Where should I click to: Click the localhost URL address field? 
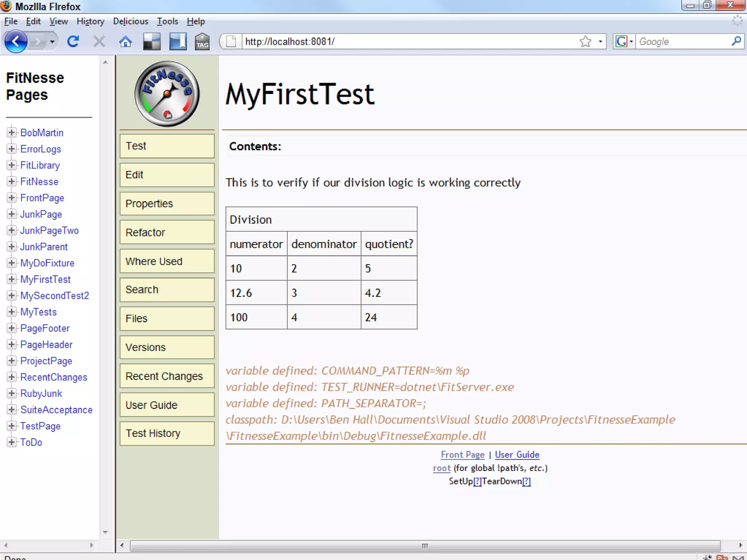click(401, 42)
